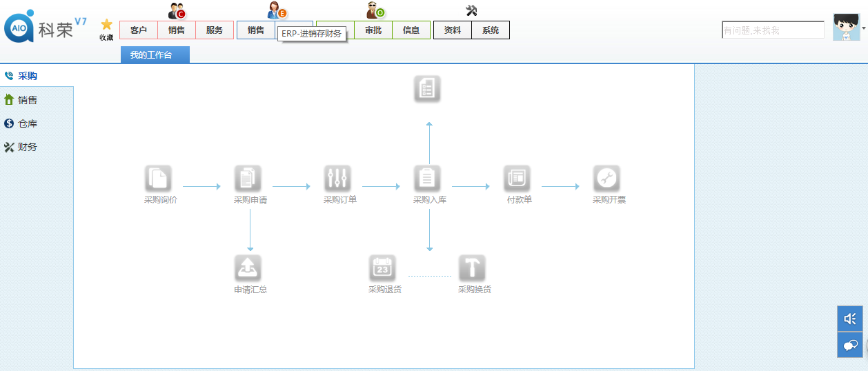
Task: Click the unlabeled report icon above 采购入库
Action: [x=427, y=89]
